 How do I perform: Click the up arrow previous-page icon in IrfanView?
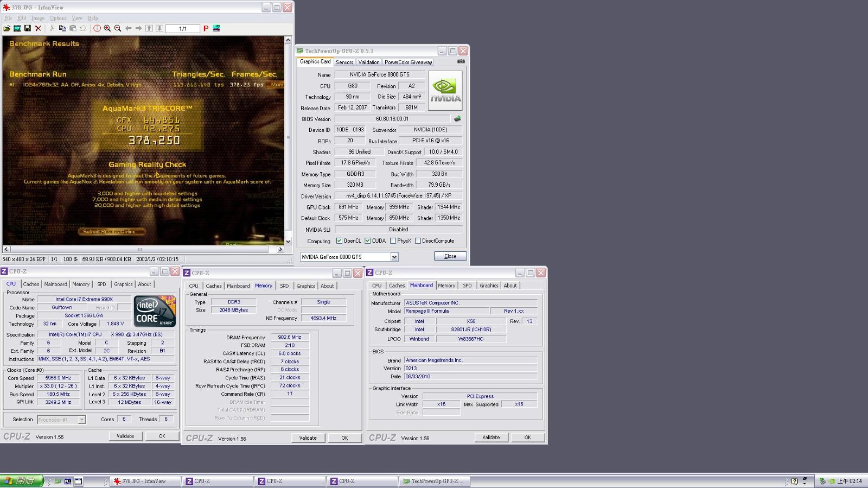(x=149, y=28)
